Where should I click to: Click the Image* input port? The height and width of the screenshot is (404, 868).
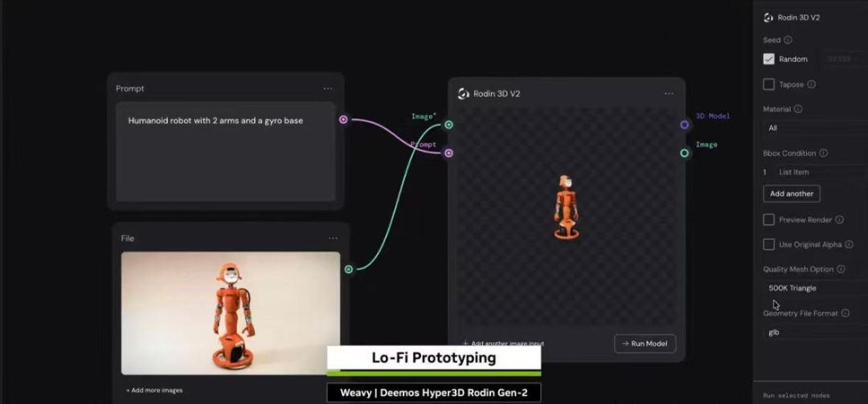448,125
